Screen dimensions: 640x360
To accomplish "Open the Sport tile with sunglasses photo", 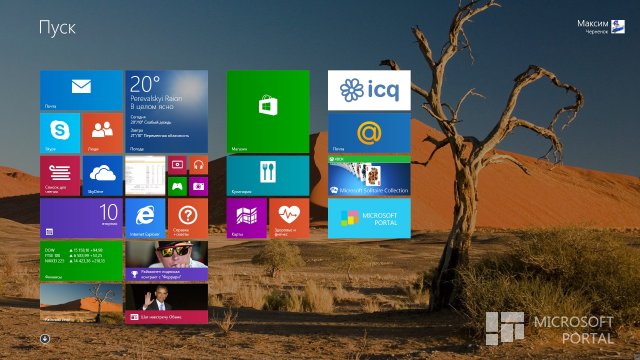I will [x=167, y=261].
